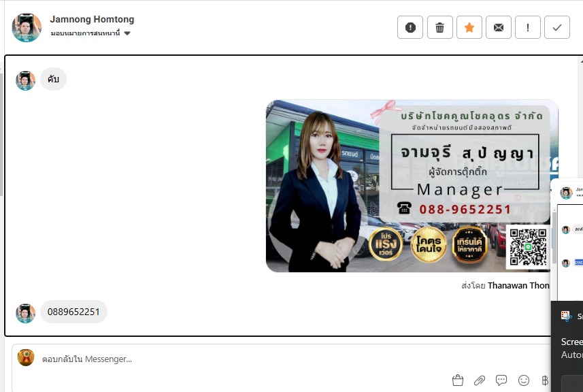This screenshot has width=583, height=392.
Task: Select the คับ message bubble
Action: click(53, 79)
